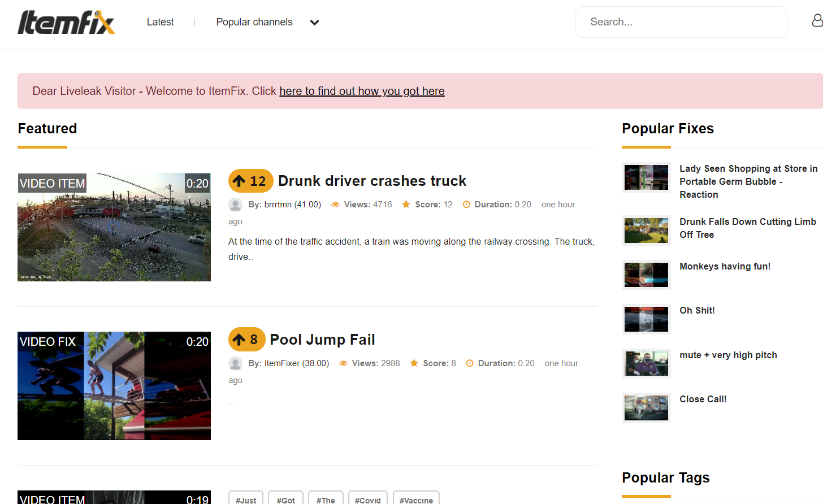Open the Drunk driver crashes truck video thumbnail
This screenshot has width=823, height=504.
[x=114, y=227]
